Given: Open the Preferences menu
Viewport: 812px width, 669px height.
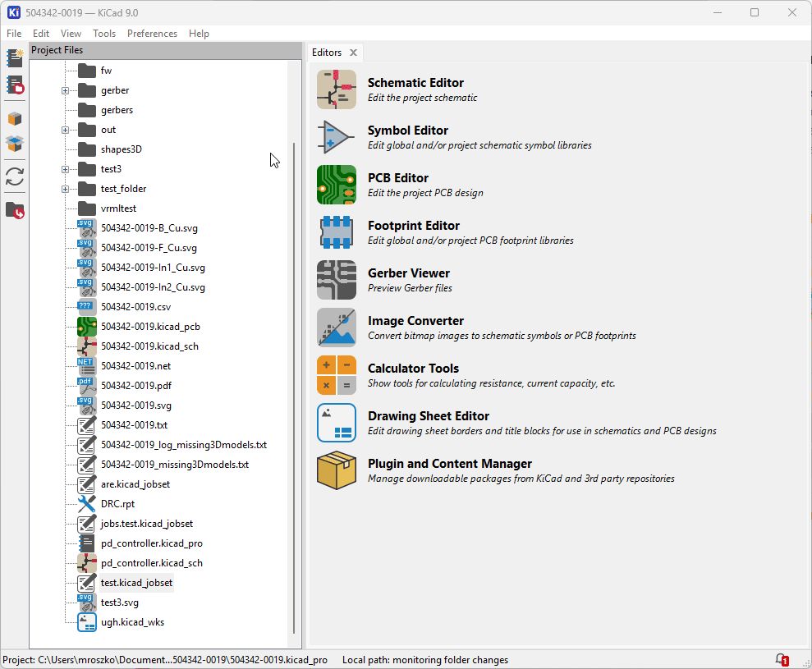Looking at the screenshot, I should tap(152, 34).
